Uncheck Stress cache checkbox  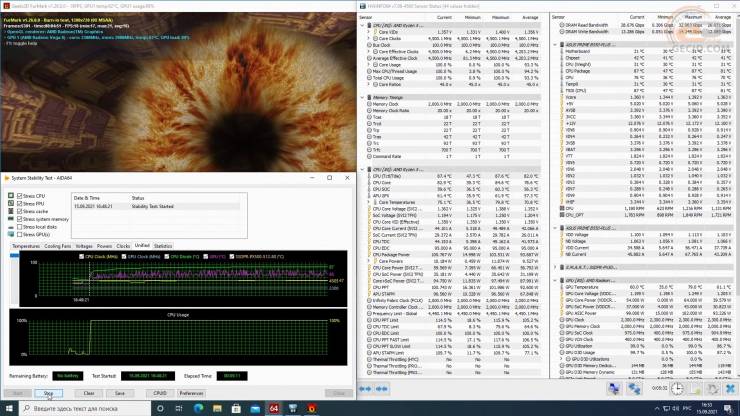pyautogui.click(x=19, y=211)
